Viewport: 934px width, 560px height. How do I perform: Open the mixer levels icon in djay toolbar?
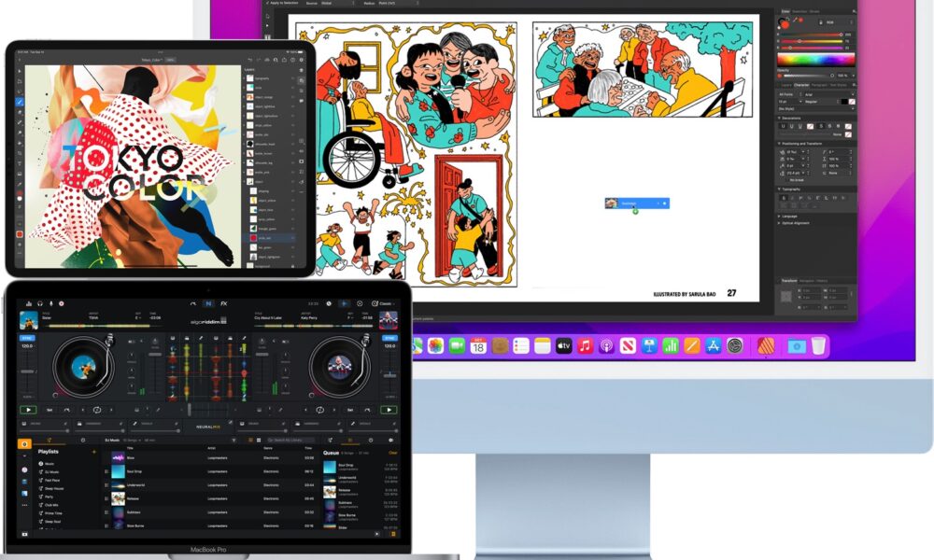coord(29,303)
